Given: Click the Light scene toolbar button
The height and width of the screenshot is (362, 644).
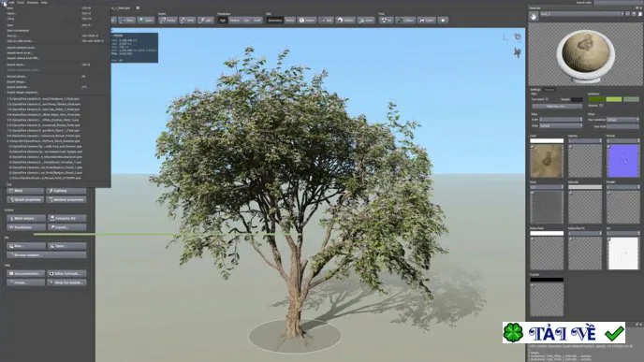Looking at the screenshot, I should [x=206, y=20].
